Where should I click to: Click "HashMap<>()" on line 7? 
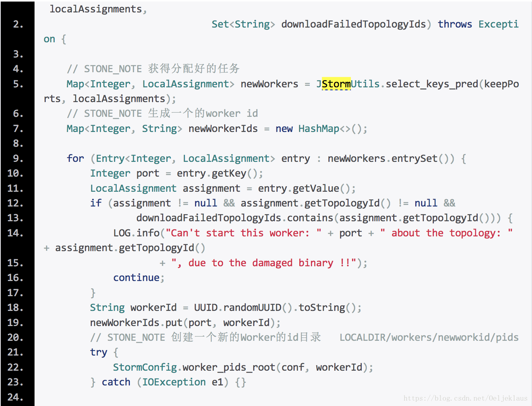click(x=330, y=128)
